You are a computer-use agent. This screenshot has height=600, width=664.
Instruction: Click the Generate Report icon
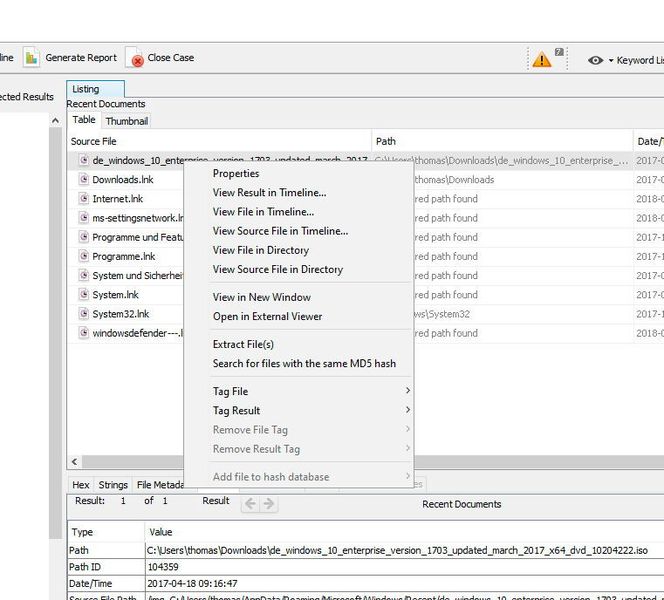click(31, 58)
